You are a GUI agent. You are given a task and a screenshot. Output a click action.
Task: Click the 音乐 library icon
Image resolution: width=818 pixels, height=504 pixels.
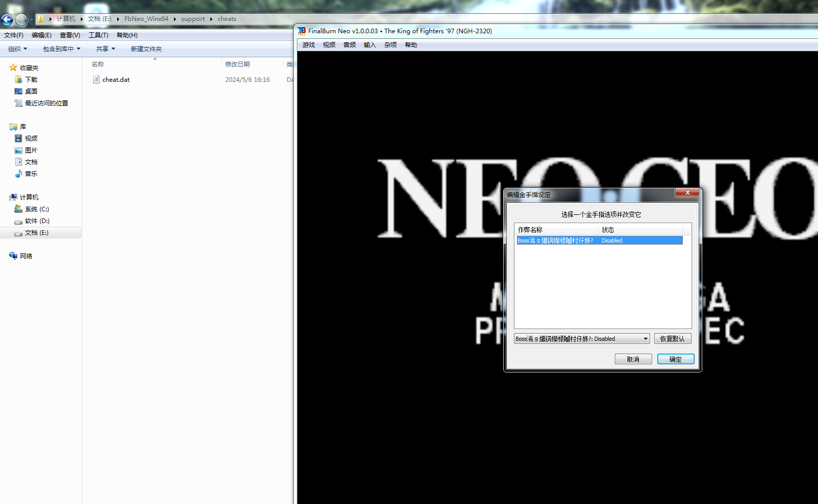tap(18, 174)
